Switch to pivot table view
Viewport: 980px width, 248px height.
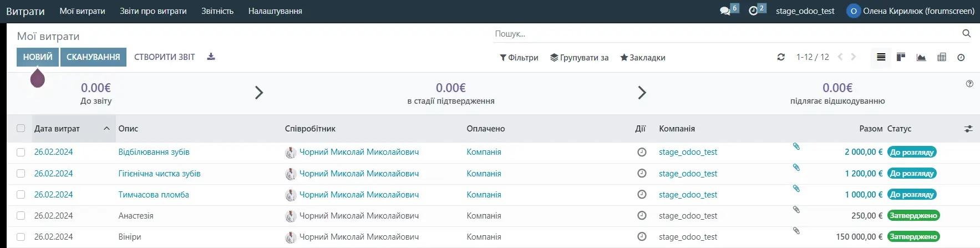[942, 57]
